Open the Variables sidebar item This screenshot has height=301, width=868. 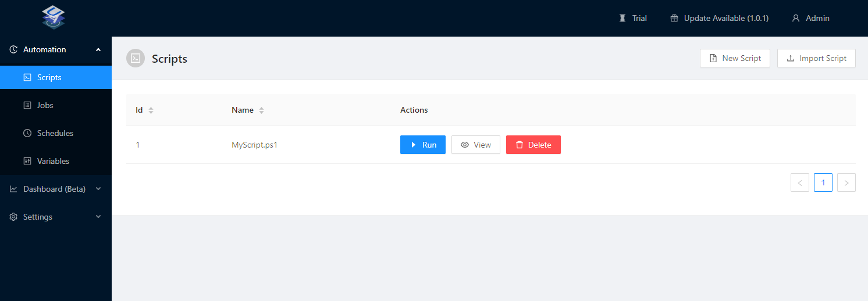(56, 161)
